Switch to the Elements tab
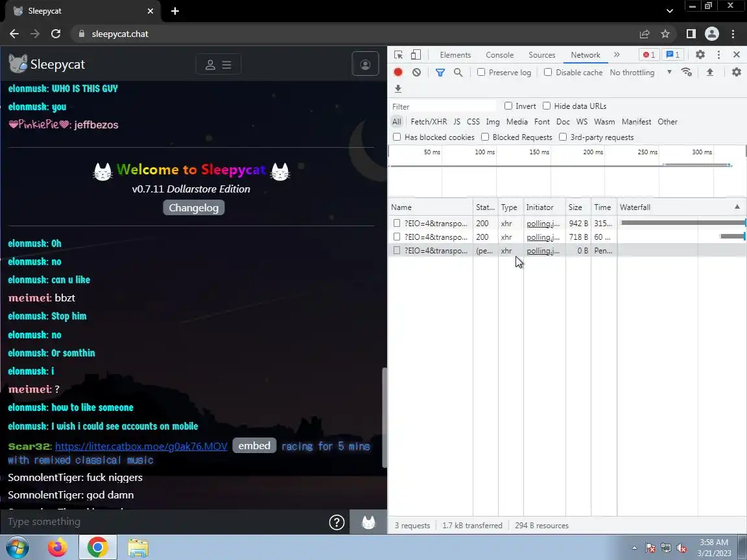Viewport: 747px width, 560px height. [455, 54]
